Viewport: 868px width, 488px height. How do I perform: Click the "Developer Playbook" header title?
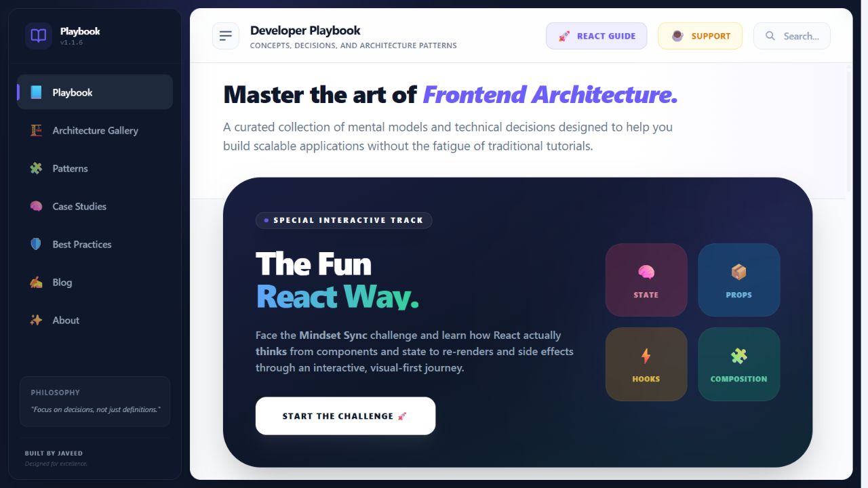305,30
